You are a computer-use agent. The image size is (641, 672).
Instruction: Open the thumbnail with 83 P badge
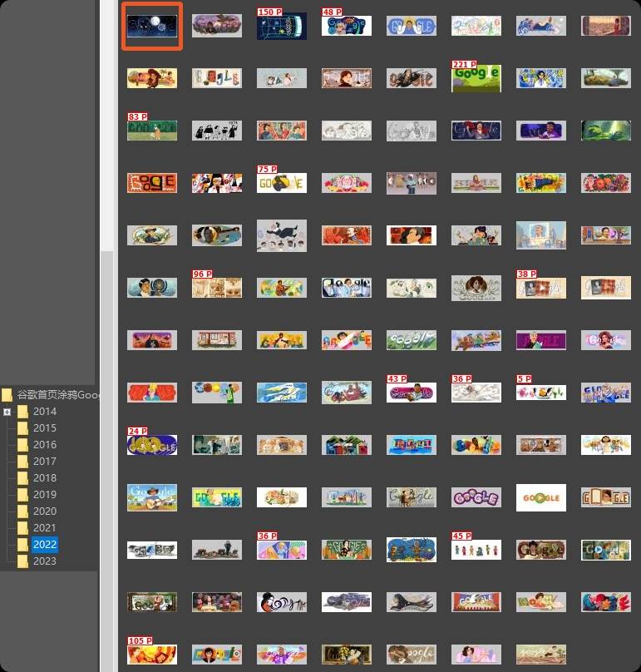(151, 130)
